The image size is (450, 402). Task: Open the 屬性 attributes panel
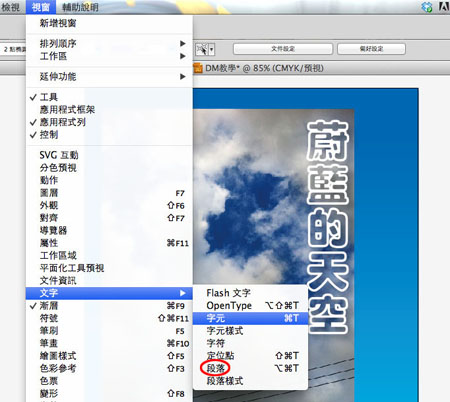click(x=109, y=243)
